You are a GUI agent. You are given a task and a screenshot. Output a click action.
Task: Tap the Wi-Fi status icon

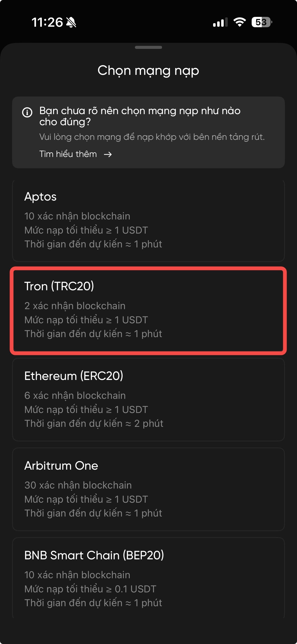(x=240, y=22)
